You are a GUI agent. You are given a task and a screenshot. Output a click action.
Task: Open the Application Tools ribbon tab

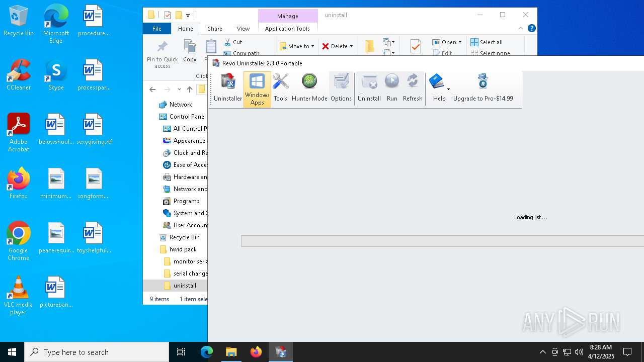(287, 29)
